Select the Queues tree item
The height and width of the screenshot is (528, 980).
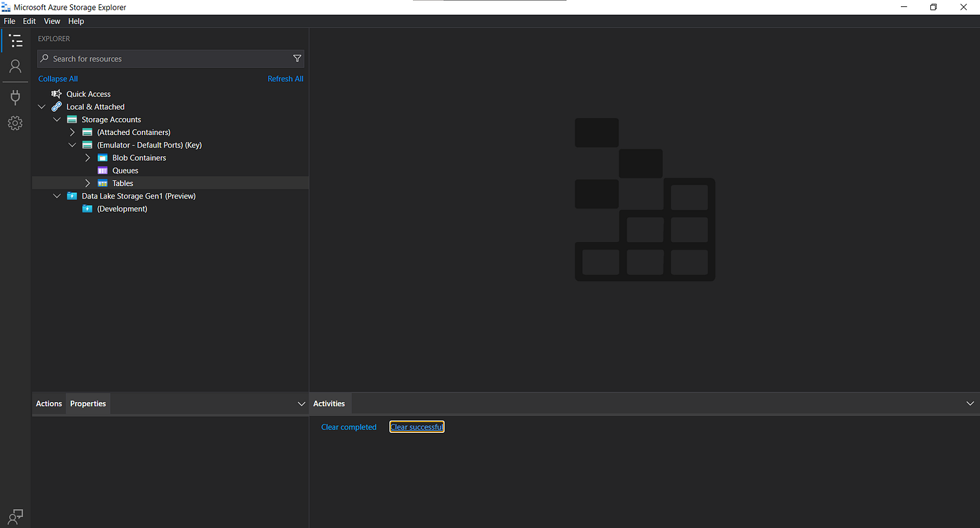[x=125, y=171]
